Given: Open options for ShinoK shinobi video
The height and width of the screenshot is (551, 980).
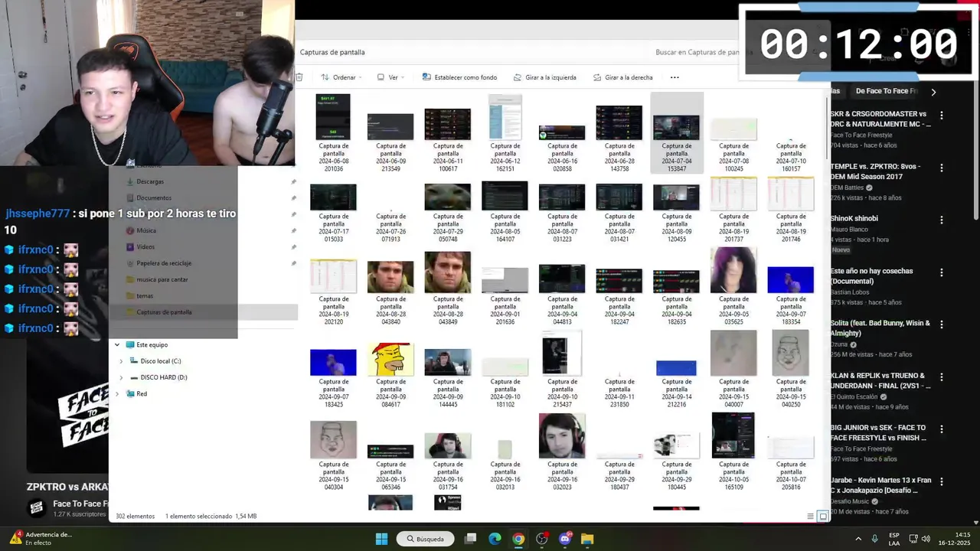Looking at the screenshot, I should (942, 220).
